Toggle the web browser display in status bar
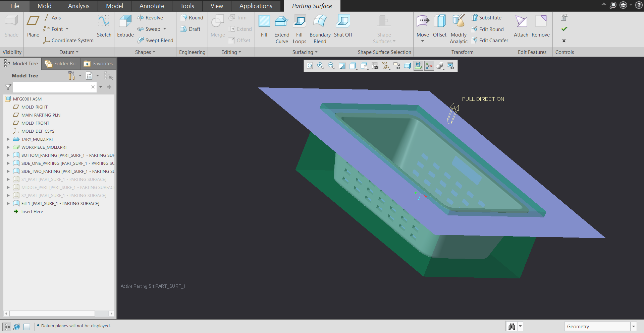644x333 pixels. click(x=17, y=327)
